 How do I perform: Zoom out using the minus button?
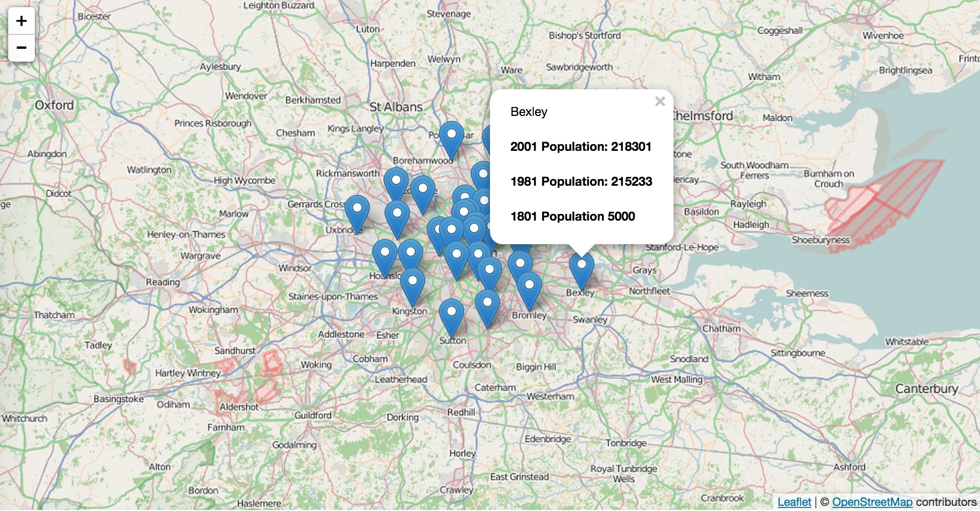tap(22, 48)
